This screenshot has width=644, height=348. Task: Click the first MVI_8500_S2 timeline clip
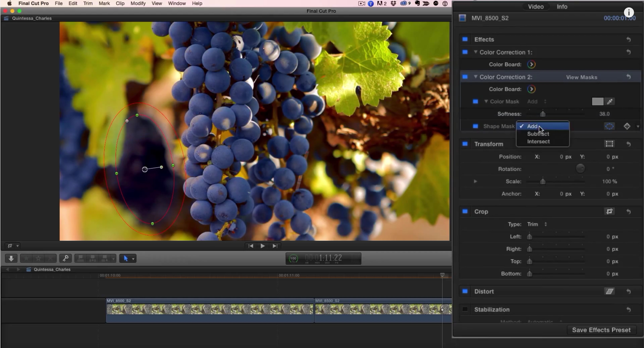coord(210,310)
